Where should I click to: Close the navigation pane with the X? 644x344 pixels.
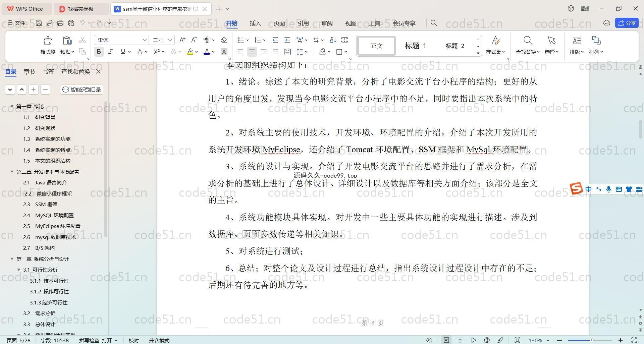pos(98,71)
